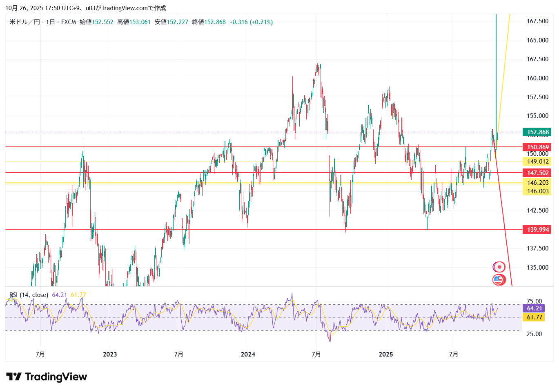Image resolution: width=559 pixels, height=392 pixels.
Task: Click the 米ドル/円 symbol title in legend
Action: (24, 22)
